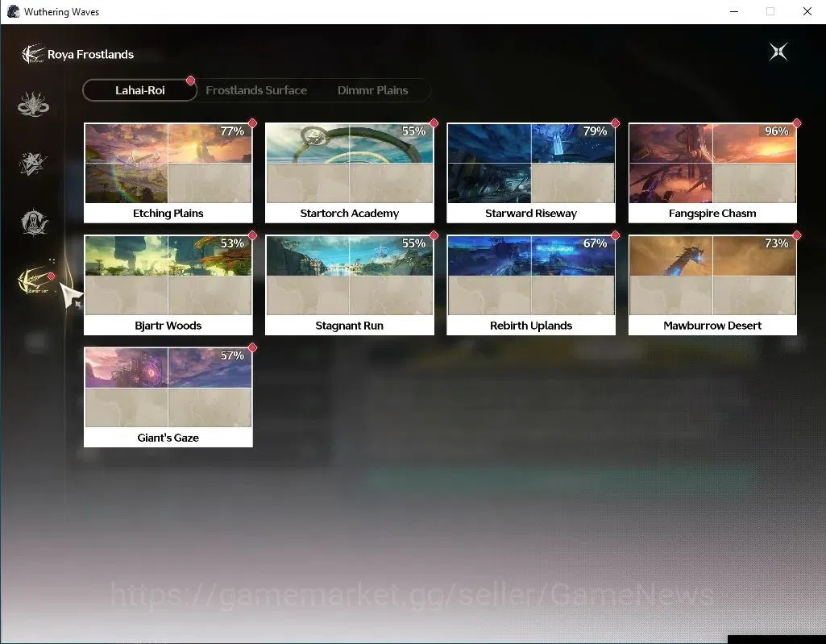Click the red notification dot on Bjartr Woods
The width and height of the screenshot is (826, 644).
(x=252, y=235)
